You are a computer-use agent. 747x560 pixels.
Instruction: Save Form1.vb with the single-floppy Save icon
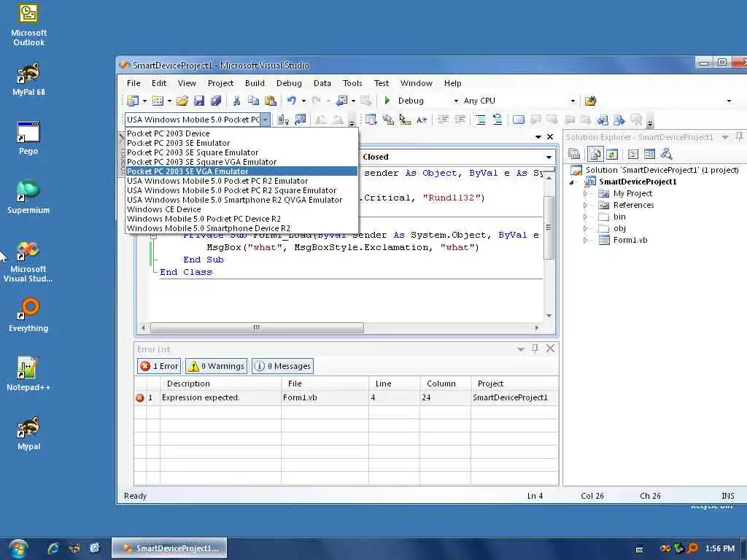(x=199, y=101)
